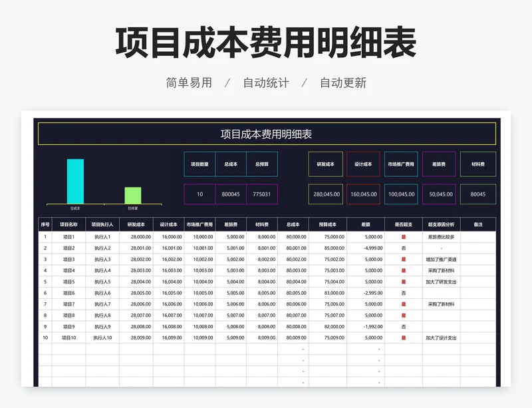Select the 总预算 summary label box

(262, 164)
